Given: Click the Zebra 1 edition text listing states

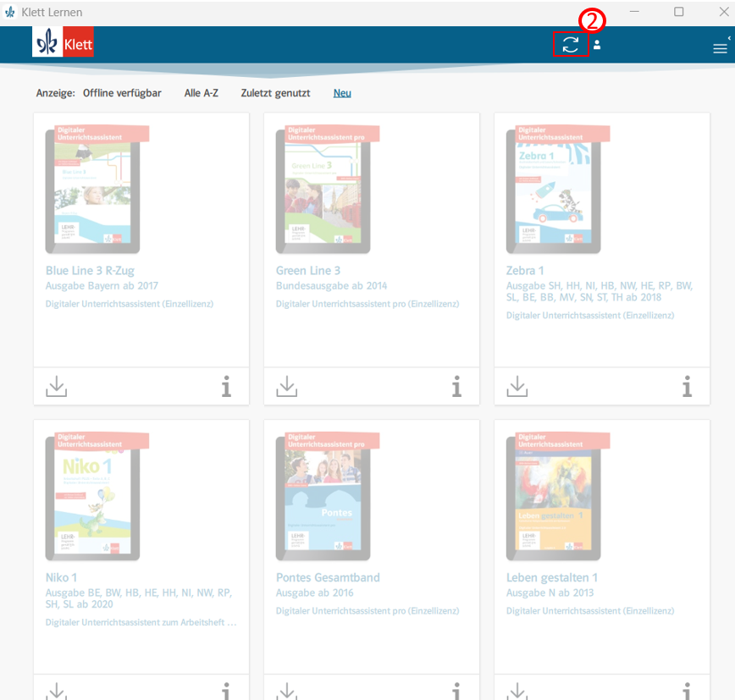Looking at the screenshot, I should (600, 291).
